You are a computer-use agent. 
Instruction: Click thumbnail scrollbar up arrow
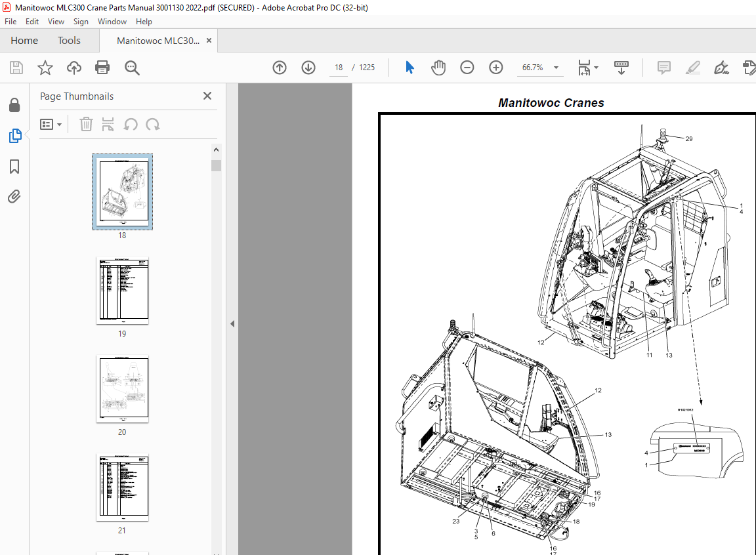coord(216,150)
